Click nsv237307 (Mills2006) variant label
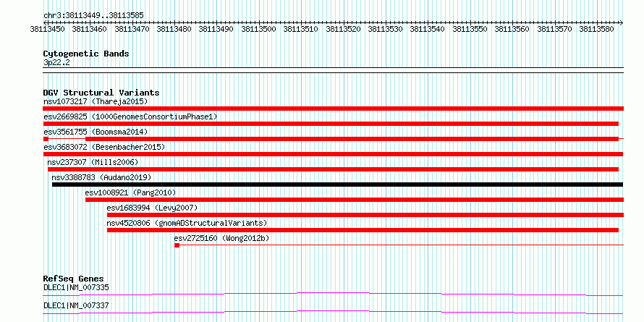The image size is (644, 322). 93,162
